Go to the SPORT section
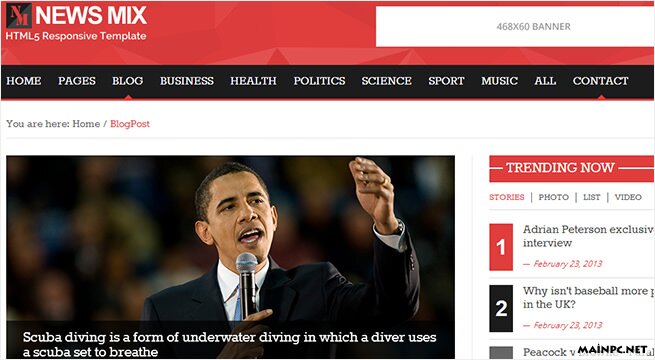This screenshot has height=360, width=655. (446, 81)
